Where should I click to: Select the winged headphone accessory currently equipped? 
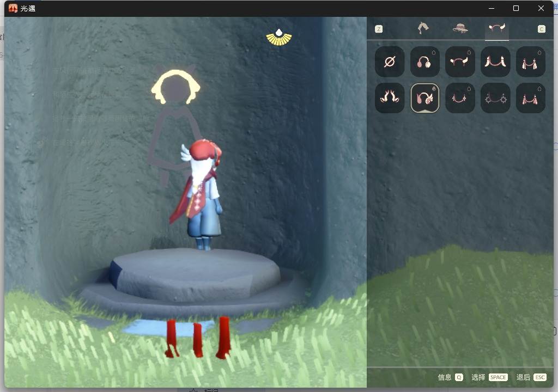click(x=424, y=98)
